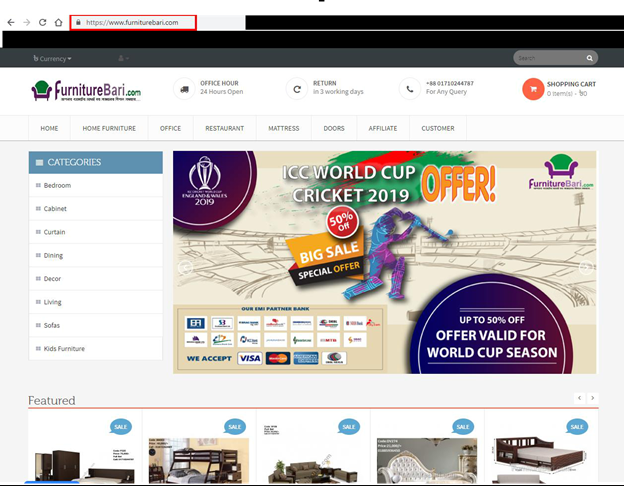Viewport: 624px width, 486px height.
Task: Open the Mattress menu
Action: [284, 128]
